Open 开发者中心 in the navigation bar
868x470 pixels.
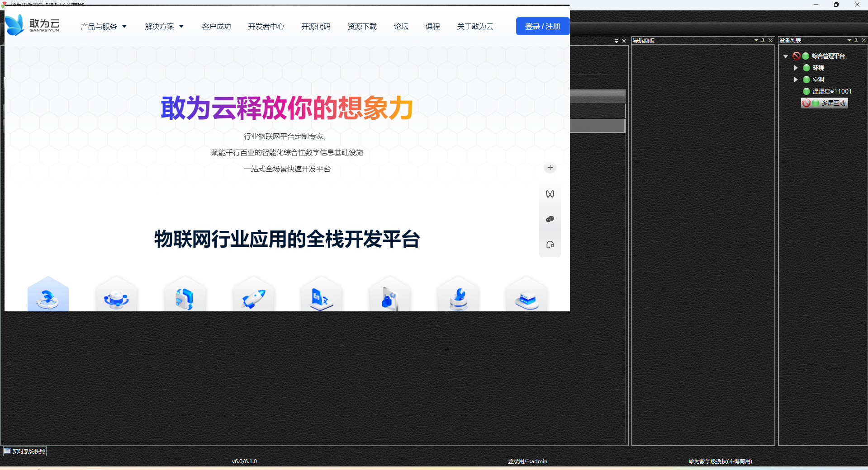click(266, 27)
